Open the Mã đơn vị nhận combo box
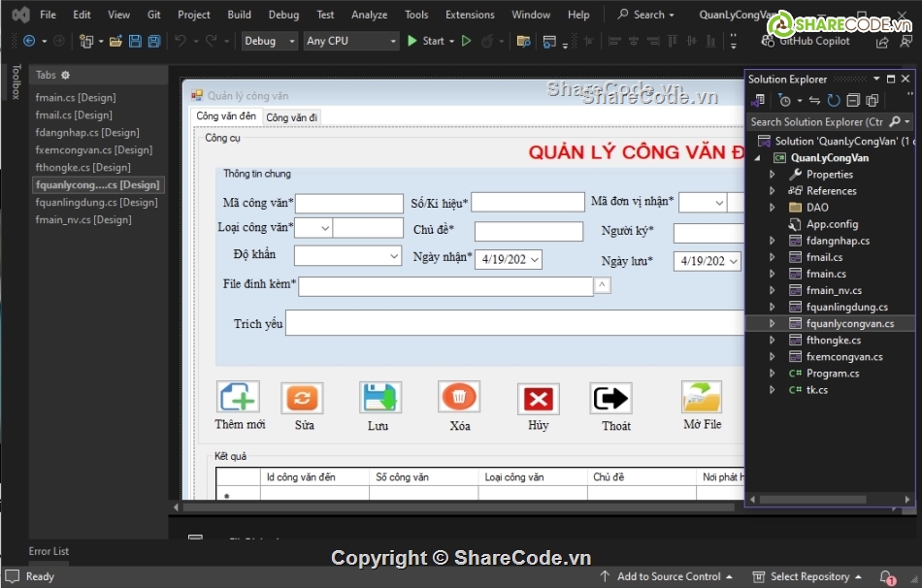Screen dimensions: 922x588 719,202
